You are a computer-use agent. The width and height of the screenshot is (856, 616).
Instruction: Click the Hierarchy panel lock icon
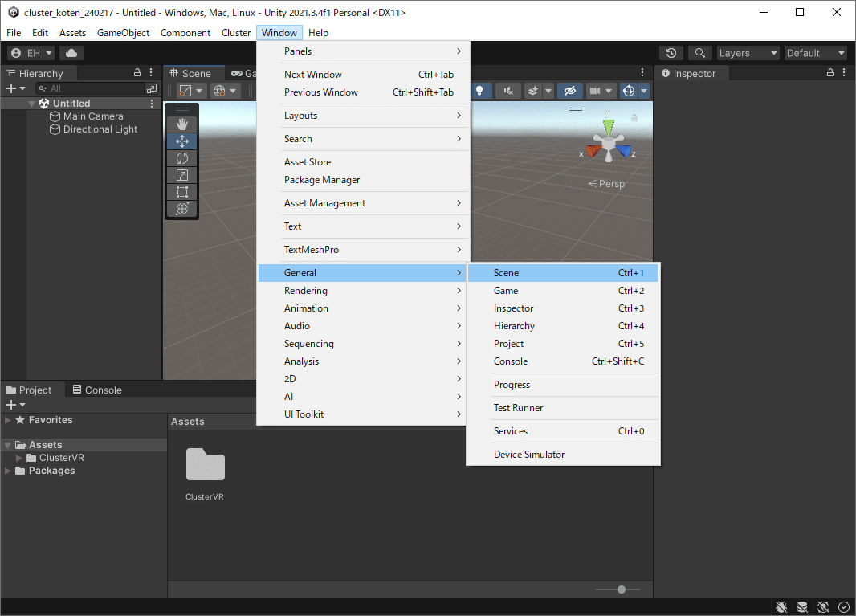click(137, 72)
